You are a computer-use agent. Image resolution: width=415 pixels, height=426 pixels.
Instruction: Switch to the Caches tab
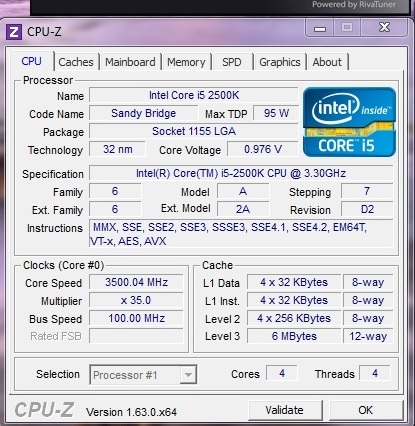coord(76,62)
